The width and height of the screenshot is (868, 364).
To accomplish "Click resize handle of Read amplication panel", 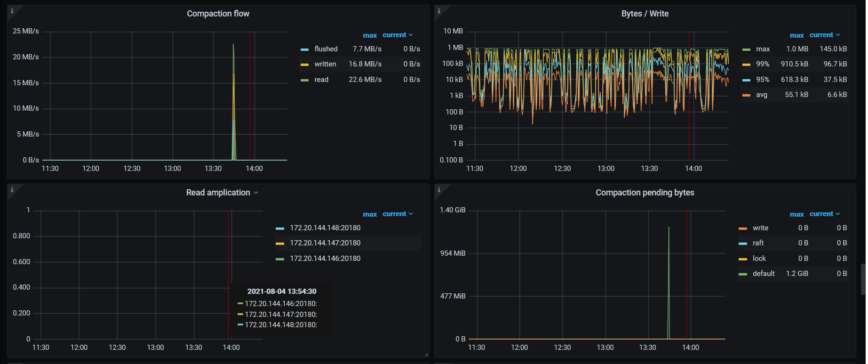I will click(x=426, y=355).
